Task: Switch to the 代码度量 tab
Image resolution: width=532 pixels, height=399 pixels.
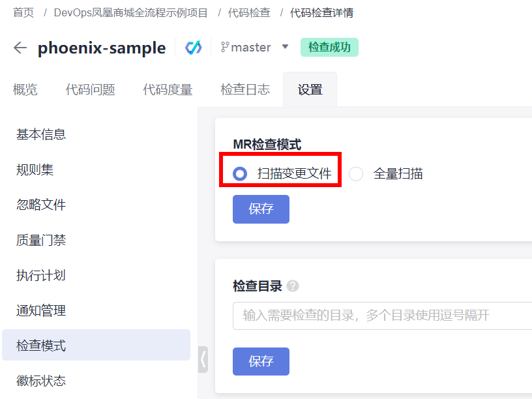Action: 168,90
